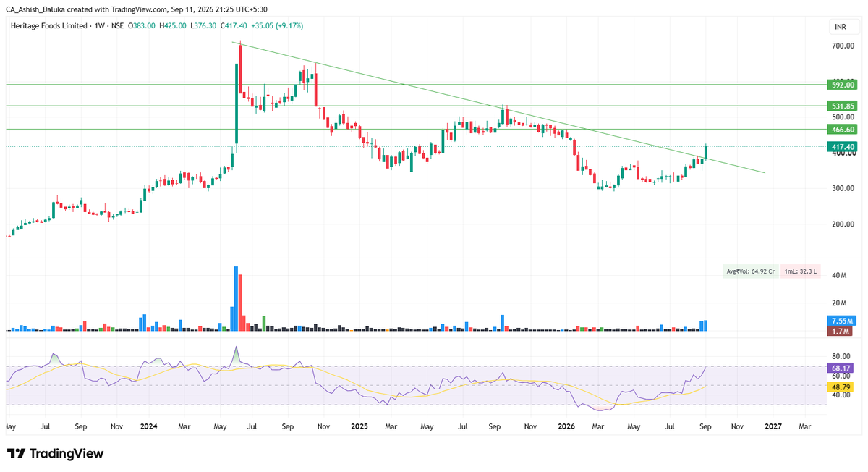Select the open value O383.00

(x=142, y=26)
